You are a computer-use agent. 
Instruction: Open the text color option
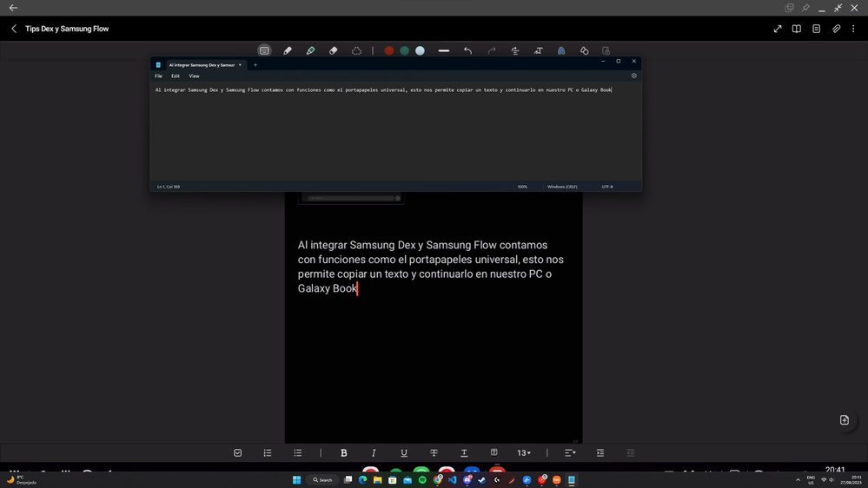tap(465, 452)
